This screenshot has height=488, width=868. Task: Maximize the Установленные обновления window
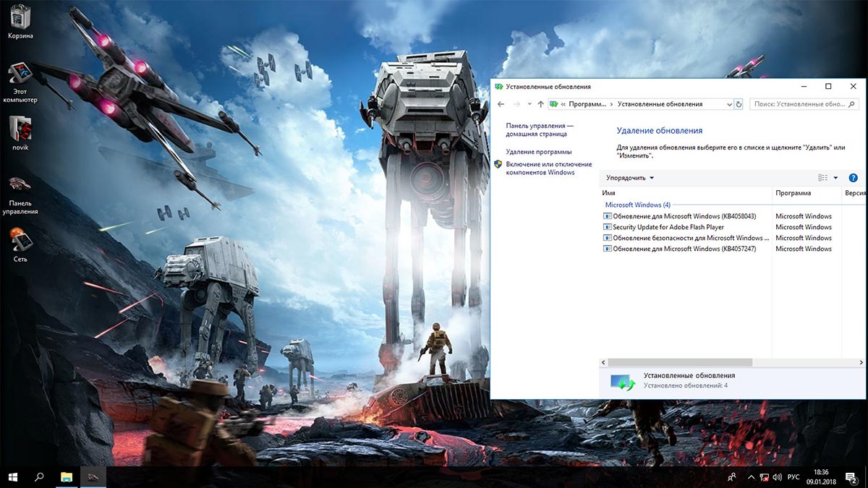[828, 87]
